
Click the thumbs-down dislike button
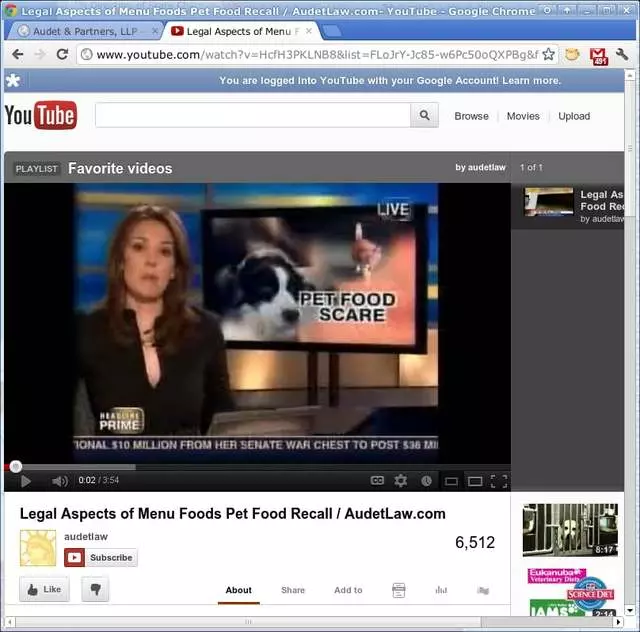(x=95, y=589)
